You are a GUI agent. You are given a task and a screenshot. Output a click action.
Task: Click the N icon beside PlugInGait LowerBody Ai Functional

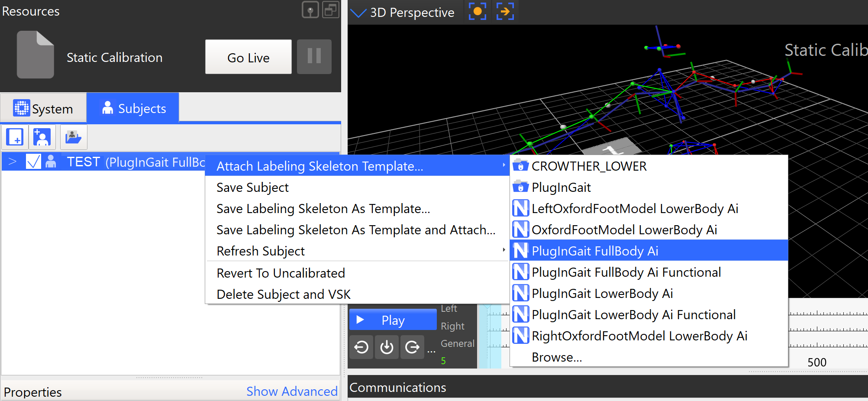click(520, 314)
